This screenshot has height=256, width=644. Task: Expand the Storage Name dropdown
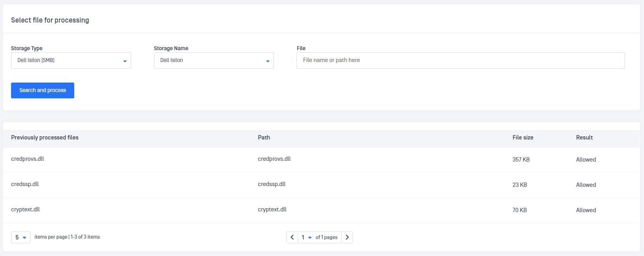pyautogui.click(x=214, y=60)
